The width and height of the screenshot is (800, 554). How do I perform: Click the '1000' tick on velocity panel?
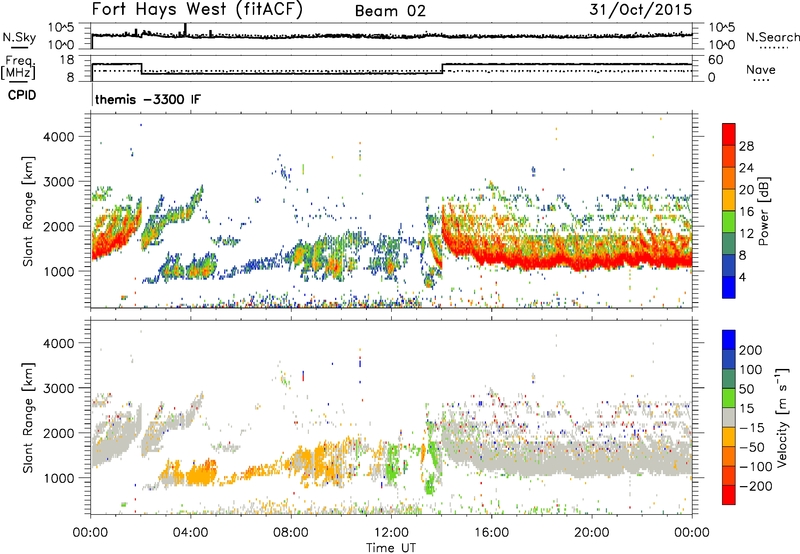click(x=59, y=478)
